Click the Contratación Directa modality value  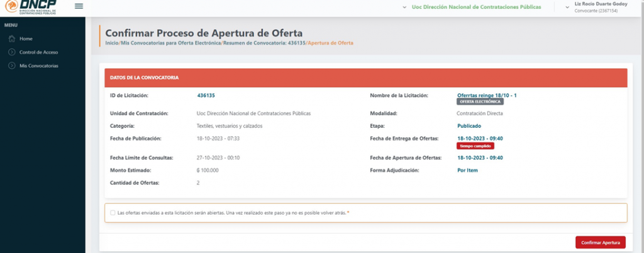click(x=480, y=113)
